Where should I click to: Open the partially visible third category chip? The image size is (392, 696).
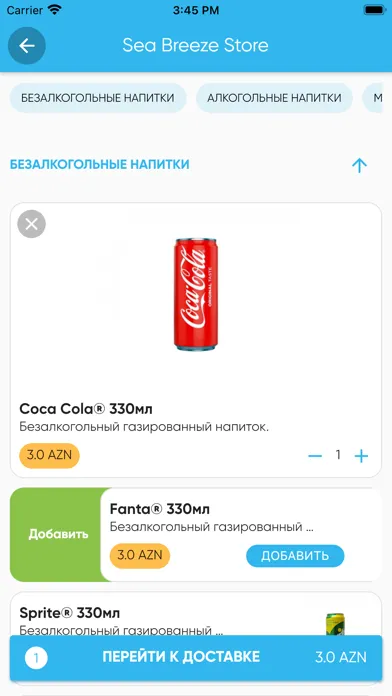tap(373, 98)
